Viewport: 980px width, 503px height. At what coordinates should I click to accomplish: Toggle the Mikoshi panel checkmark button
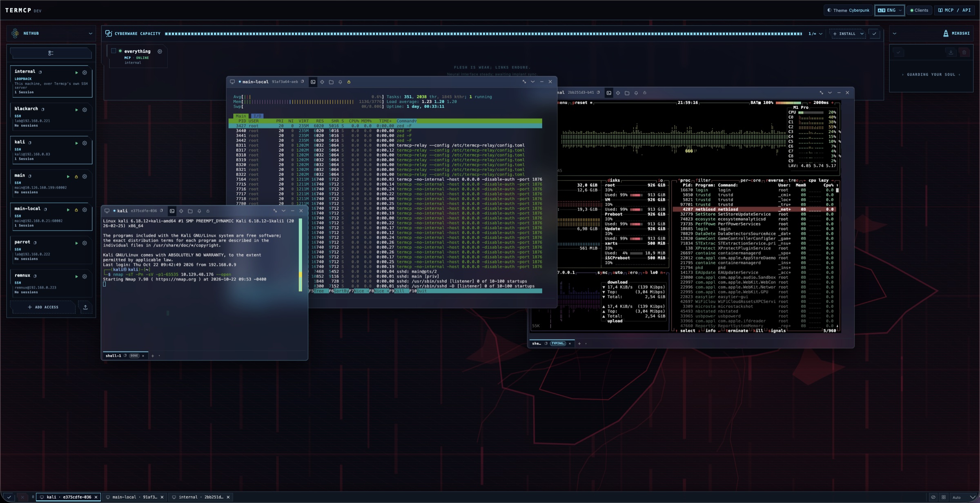(898, 52)
